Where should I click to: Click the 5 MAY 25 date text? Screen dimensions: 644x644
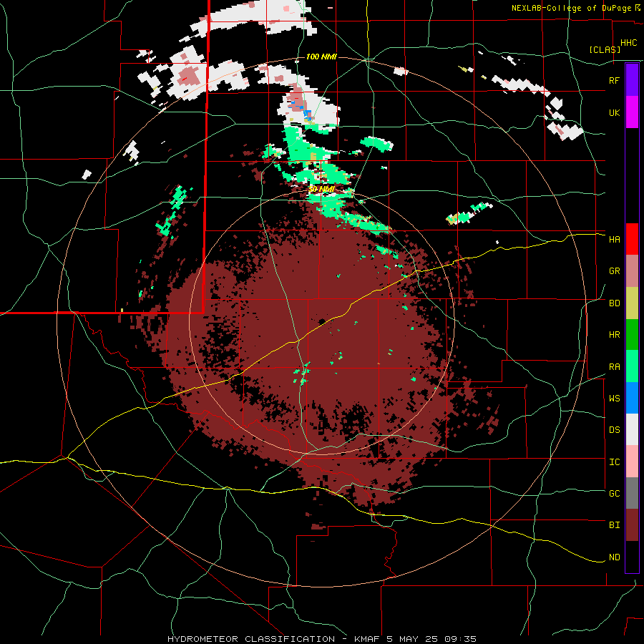412,639
